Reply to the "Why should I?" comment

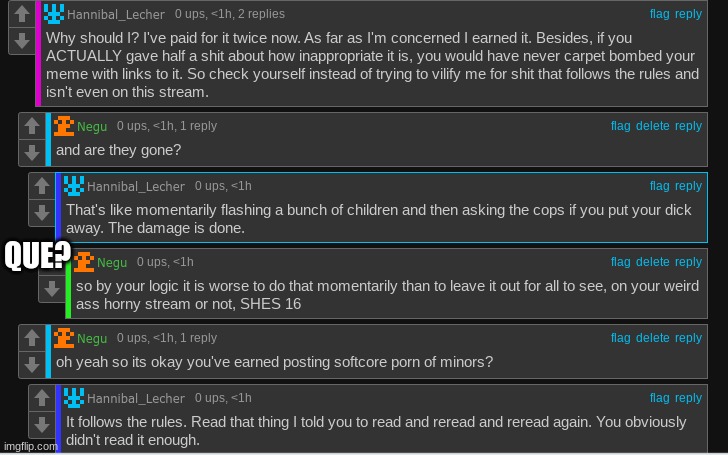pyautogui.click(x=688, y=14)
